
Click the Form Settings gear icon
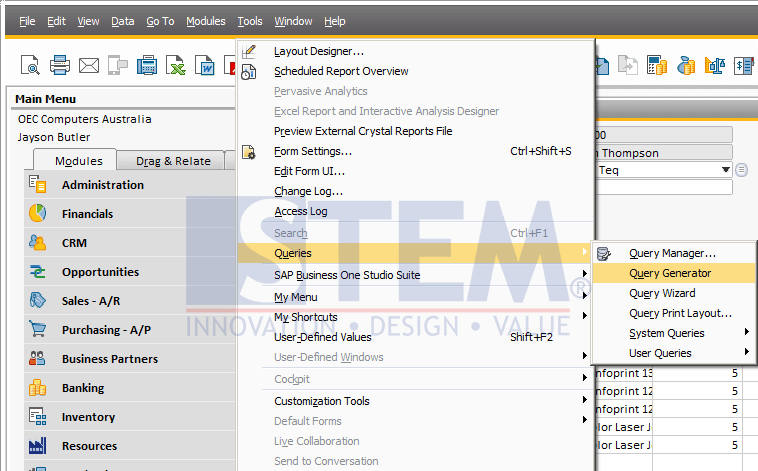[248, 152]
